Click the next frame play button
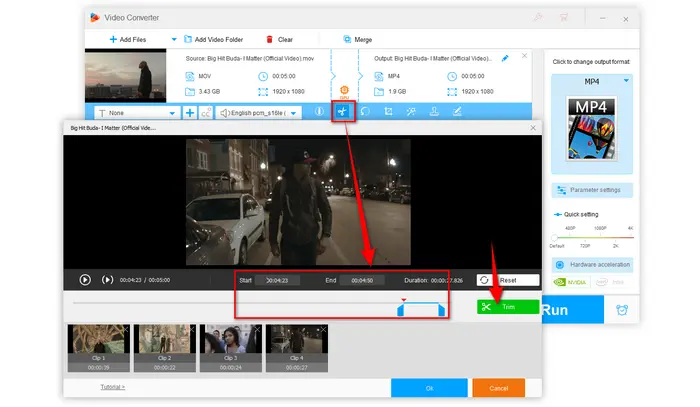The image size is (700, 407). point(107,280)
